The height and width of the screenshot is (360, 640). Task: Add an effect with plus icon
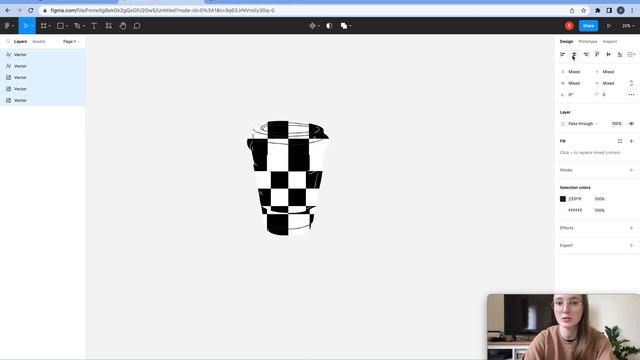[631, 228]
